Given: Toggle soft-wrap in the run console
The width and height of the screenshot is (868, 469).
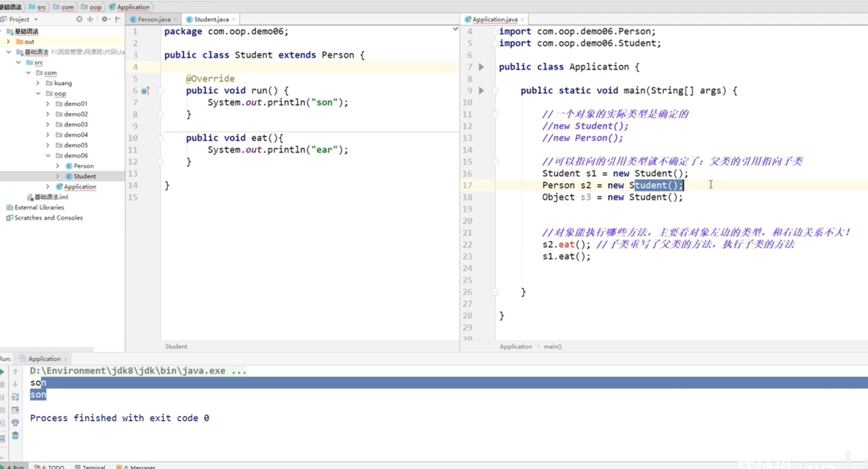Looking at the screenshot, I should (x=15, y=397).
